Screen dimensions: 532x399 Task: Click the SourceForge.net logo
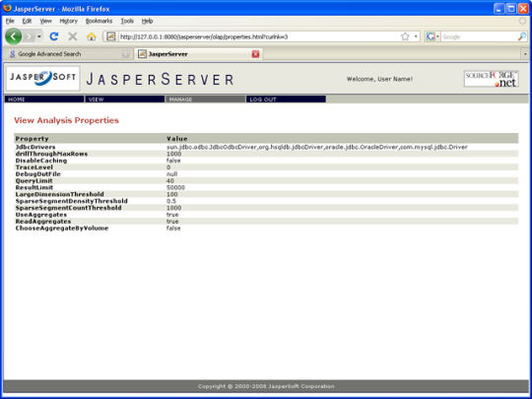pos(491,79)
